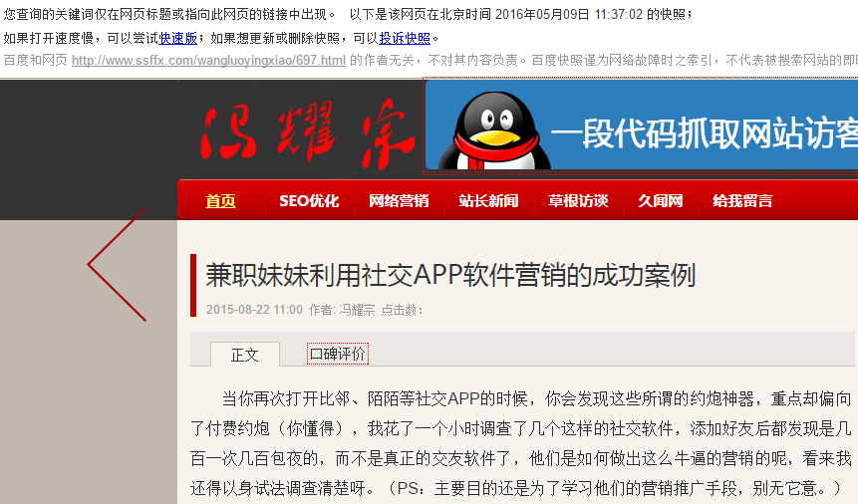858x504 pixels.
Task: Click the 投诉快照 complaint link
Action: click(x=405, y=38)
